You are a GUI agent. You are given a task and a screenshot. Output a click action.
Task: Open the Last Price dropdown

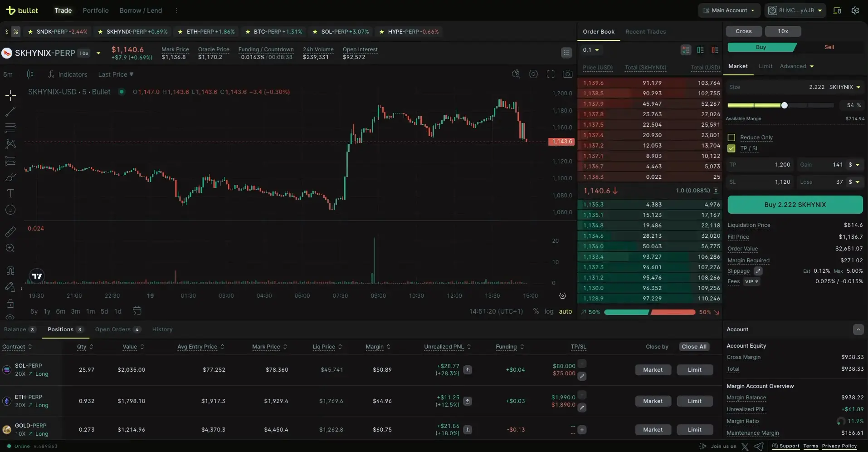click(x=116, y=74)
